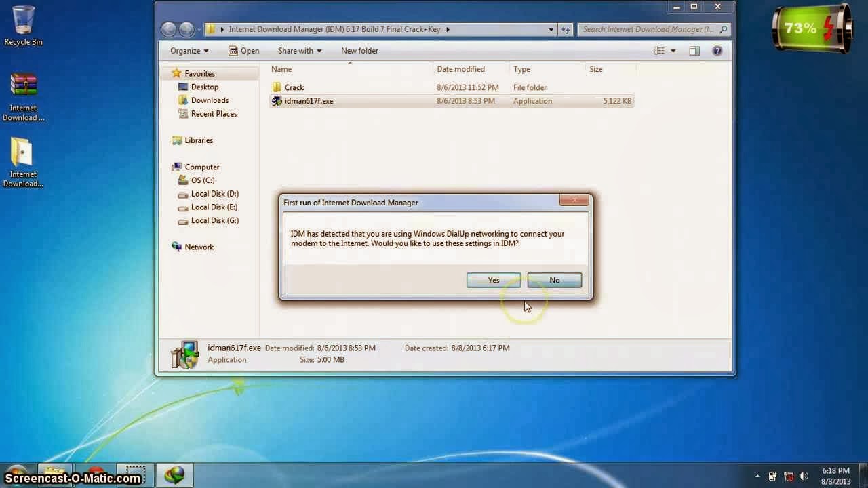Show hidden tray icons arrow
The width and height of the screenshot is (868, 488).
(757, 476)
